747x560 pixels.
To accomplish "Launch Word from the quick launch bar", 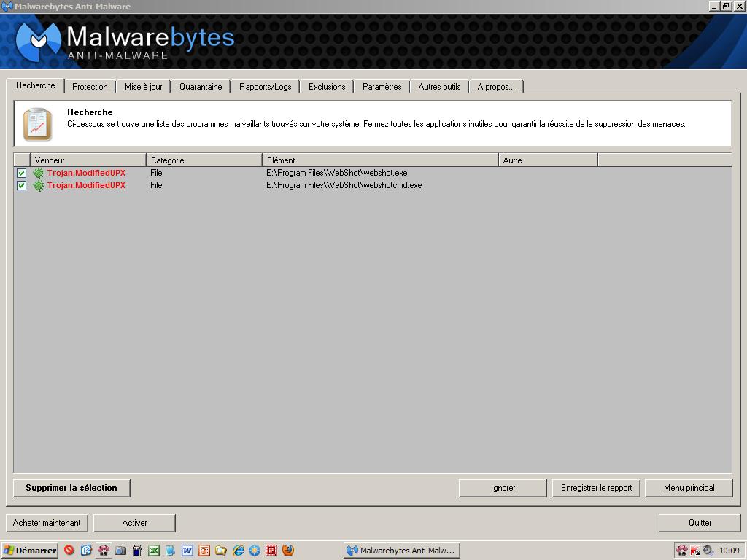I will (187, 551).
